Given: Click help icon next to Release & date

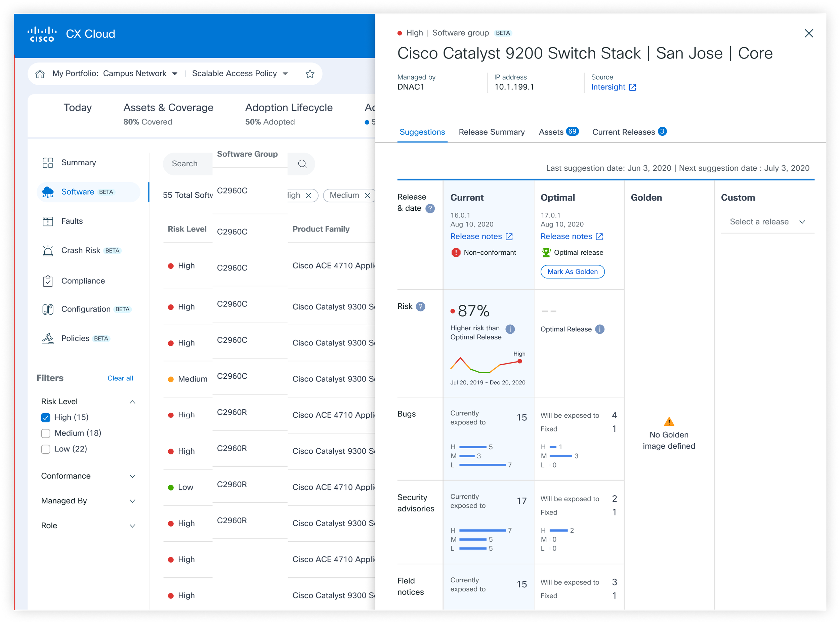Looking at the screenshot, I should (x=430, y=208).
